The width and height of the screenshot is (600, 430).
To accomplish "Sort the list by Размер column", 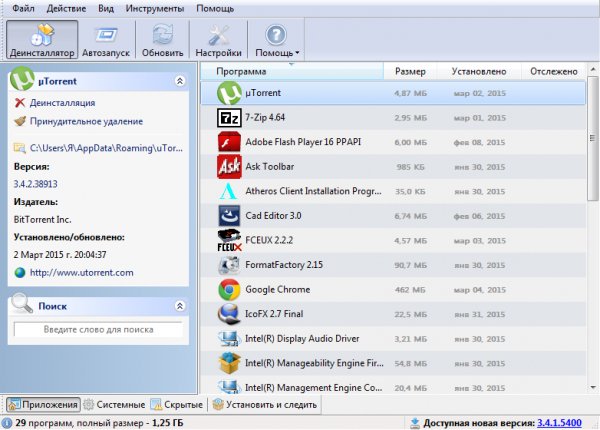I will click(x=410, y=71).
